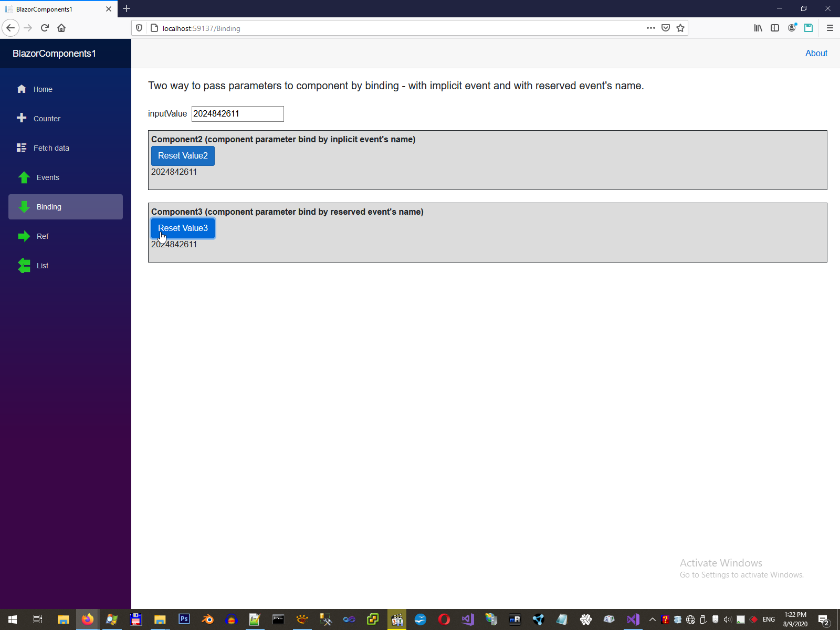
Task: Open the Firefox account icon
Action: pos(792,28)
